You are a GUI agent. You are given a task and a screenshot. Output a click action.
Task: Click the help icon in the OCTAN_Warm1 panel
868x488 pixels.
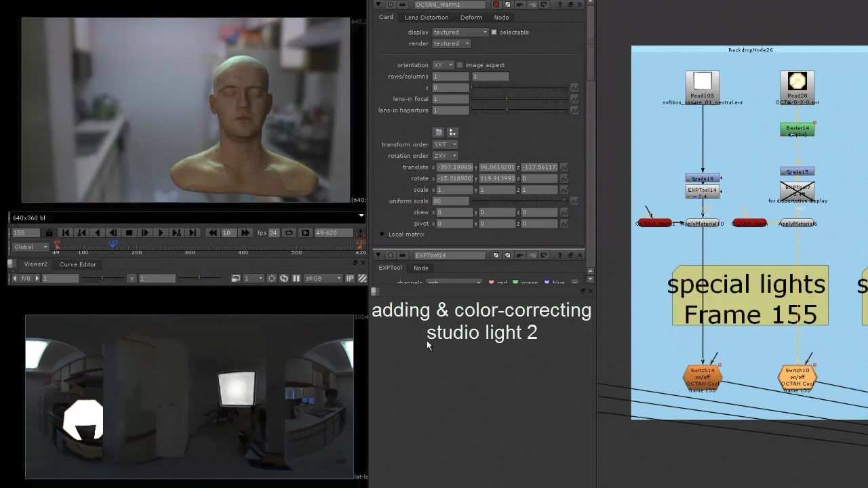pos(560,5)
